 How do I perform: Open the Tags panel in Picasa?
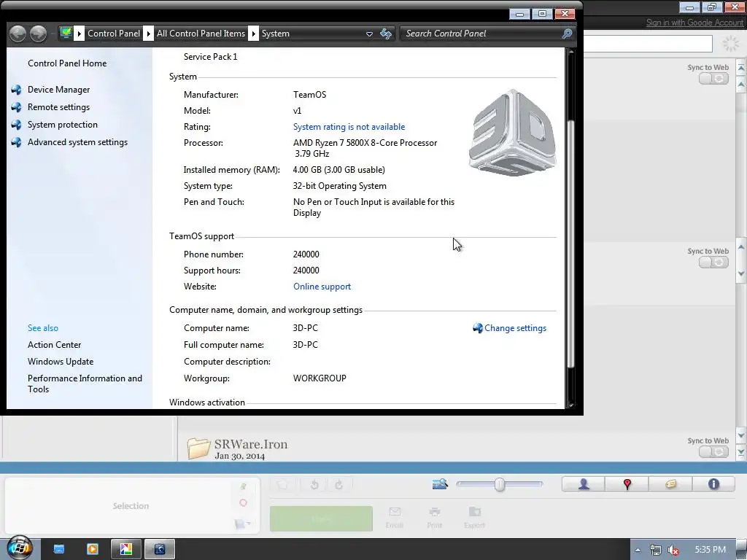point(670,484)
